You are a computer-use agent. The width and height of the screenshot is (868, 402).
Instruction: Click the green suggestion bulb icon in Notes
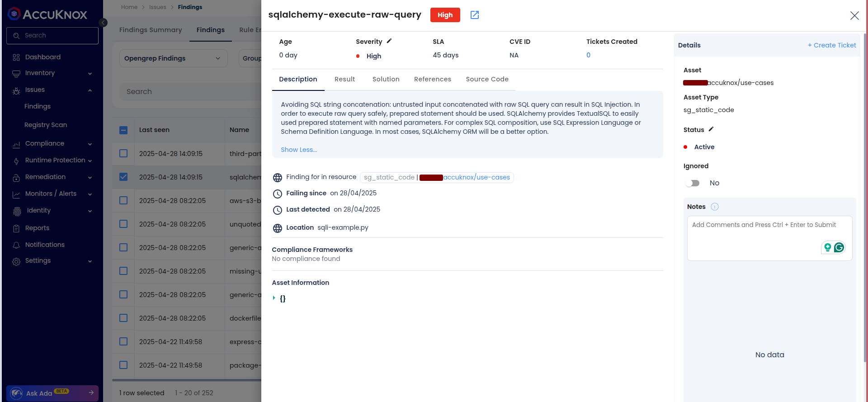pyautogui.click(x=827, y=247)
